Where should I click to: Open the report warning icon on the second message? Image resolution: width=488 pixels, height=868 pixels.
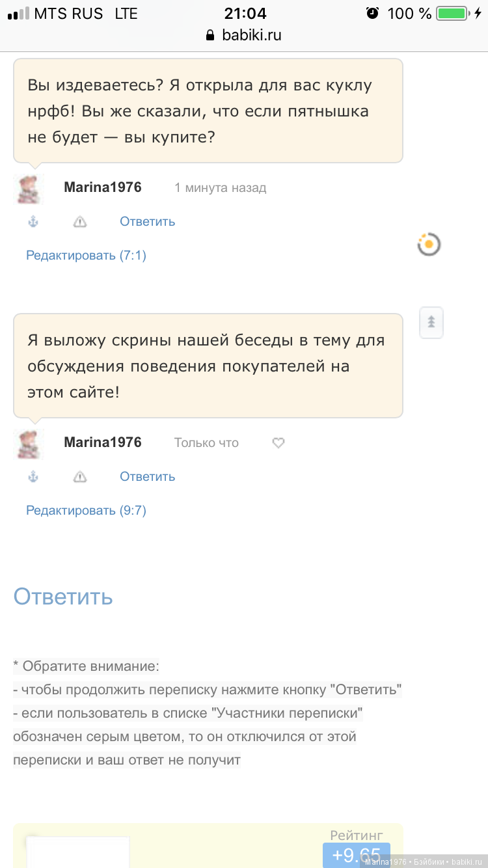click(x=79, y=476)
